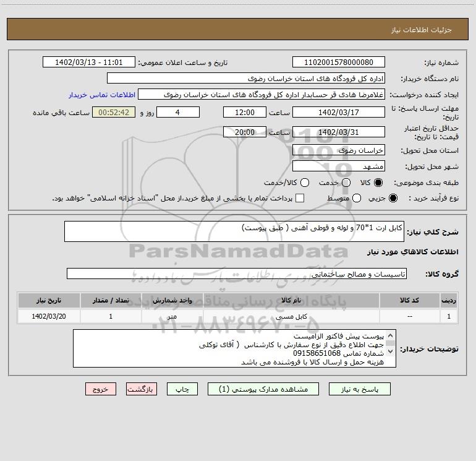Click the validity time field 20:00
Image resolution: width=476 pixels, height=461 pixels.
[245, 132]
